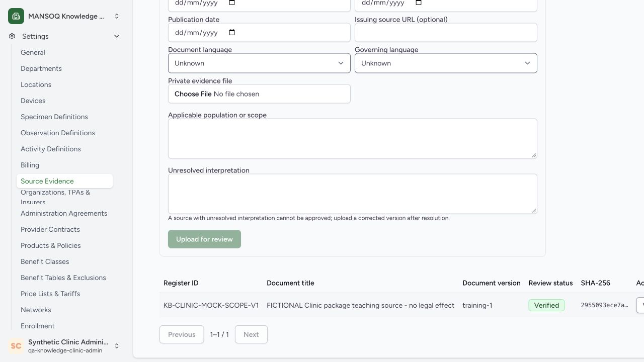Click register ID KB-CLINIC-MOCK-SCOPE-V1
The image size is (644, 362).
pyautogui.click(x=211, y=305)
